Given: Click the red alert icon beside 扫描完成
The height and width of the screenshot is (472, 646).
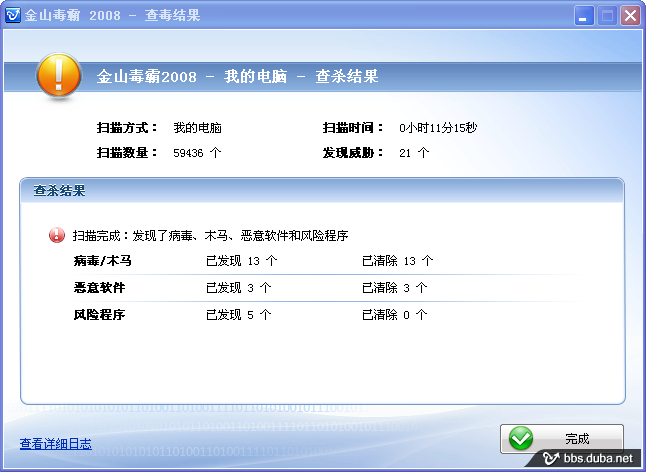Looking at the screenshot, I should [57, 236].
